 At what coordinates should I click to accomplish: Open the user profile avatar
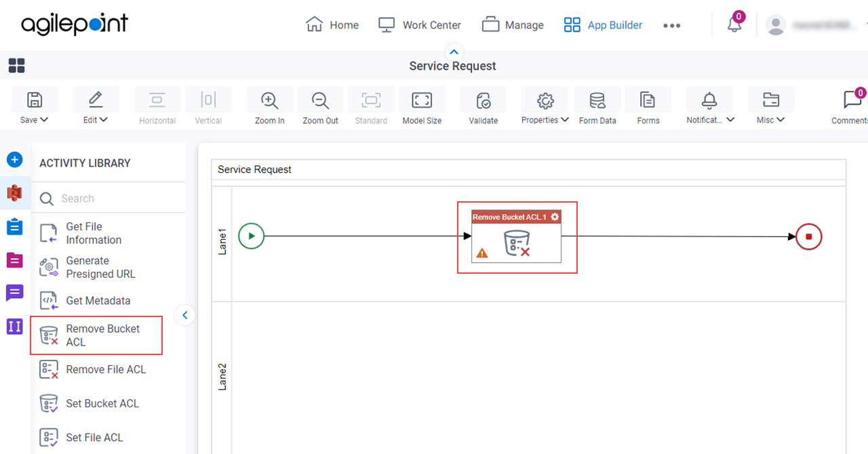(775, 25)
